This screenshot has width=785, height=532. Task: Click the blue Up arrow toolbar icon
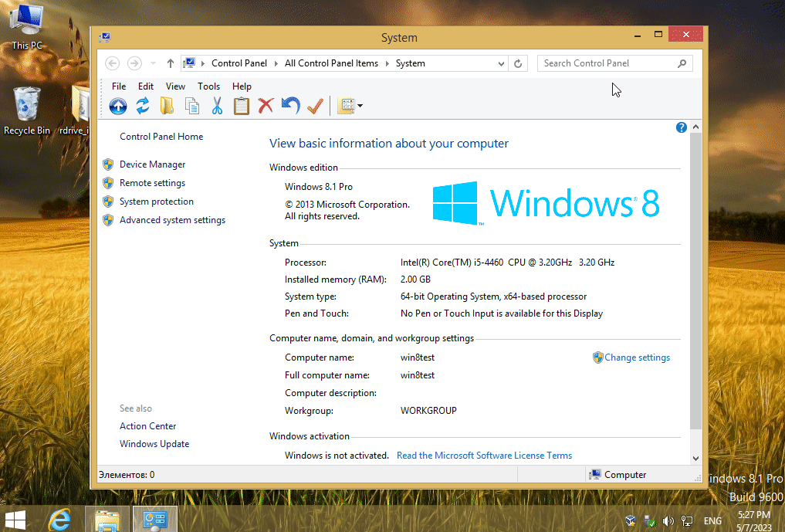(118, 107)
